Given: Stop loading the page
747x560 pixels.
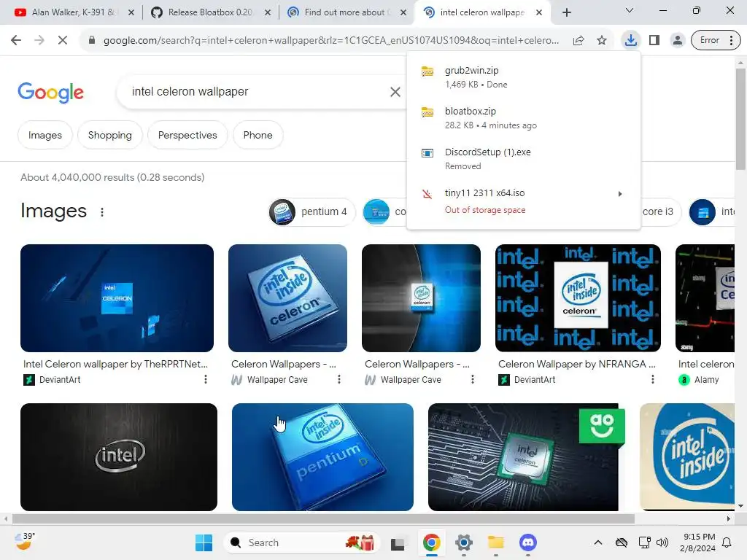Looking at the screenshot, I should point(63,41).
